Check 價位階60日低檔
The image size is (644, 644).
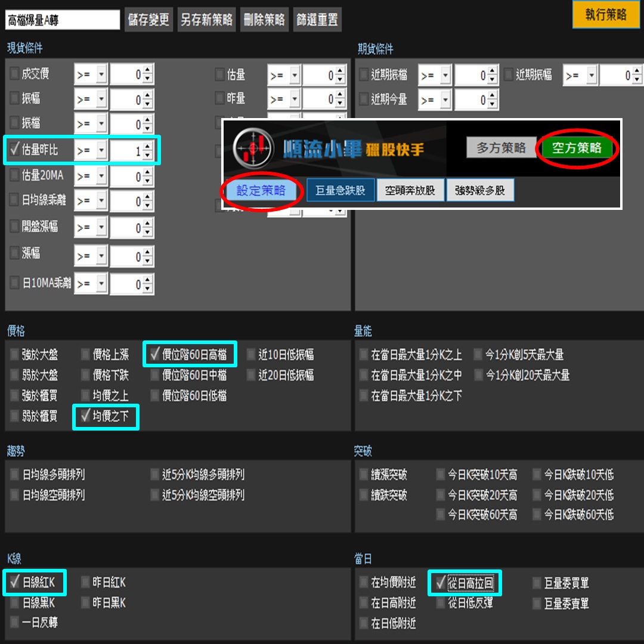pos(155,395)
